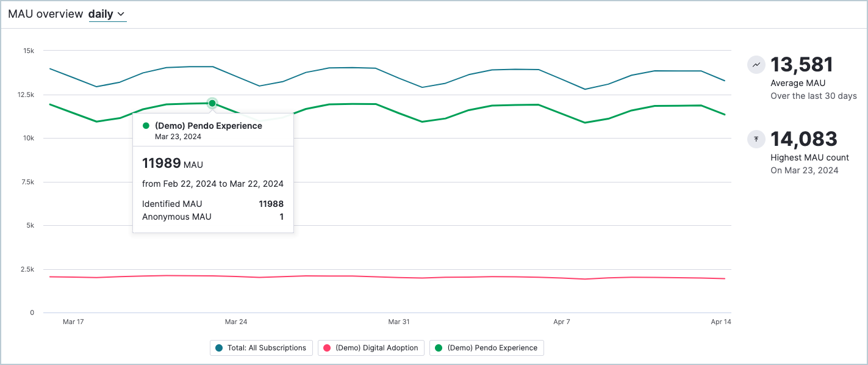Hide the (Demo) Digital Adoption series
Viewport: 868px width, 365px height.
pyautogui.click(x=371, y=347)
